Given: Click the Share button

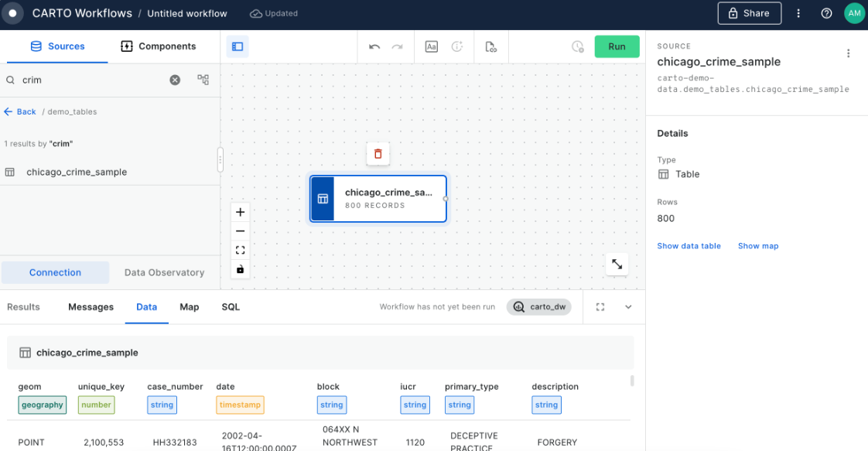Looking at the screenshot, I should point(749,13).
